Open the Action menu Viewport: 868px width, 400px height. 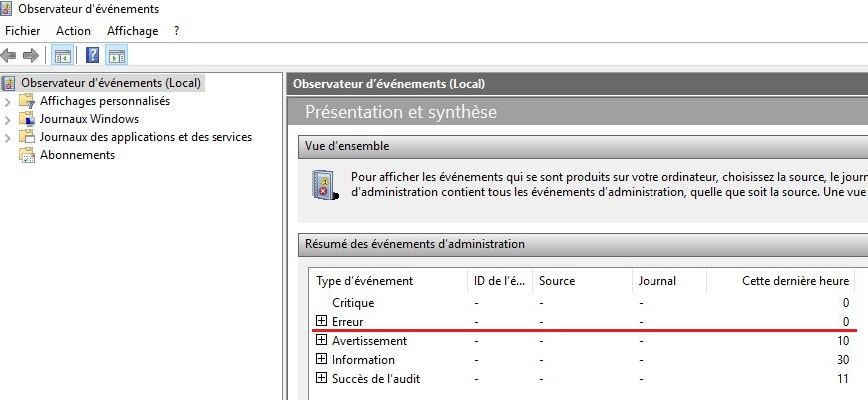pos(73,31)
